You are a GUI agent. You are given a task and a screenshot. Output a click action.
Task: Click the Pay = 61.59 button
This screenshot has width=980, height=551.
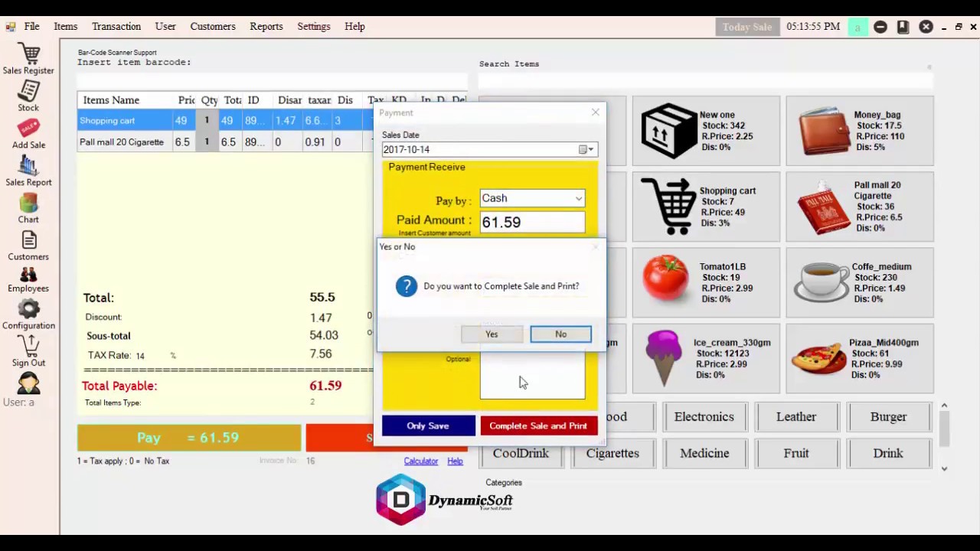pos(188,438)
